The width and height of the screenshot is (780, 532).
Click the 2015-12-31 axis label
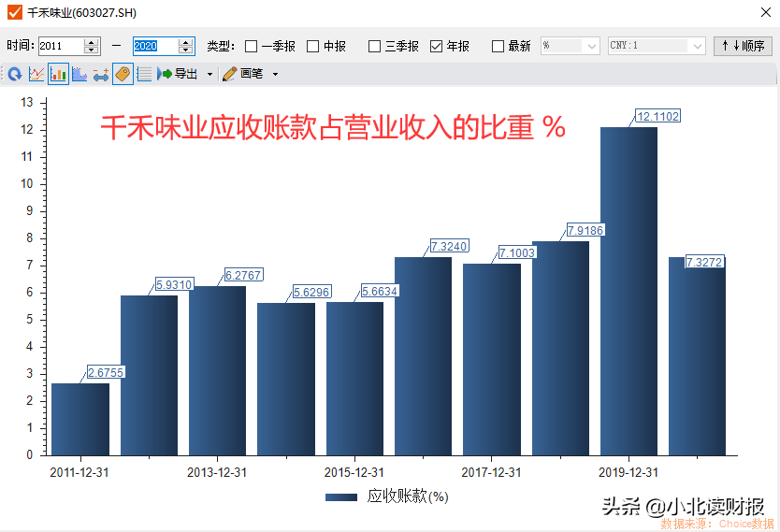click(x=354, y=472)
